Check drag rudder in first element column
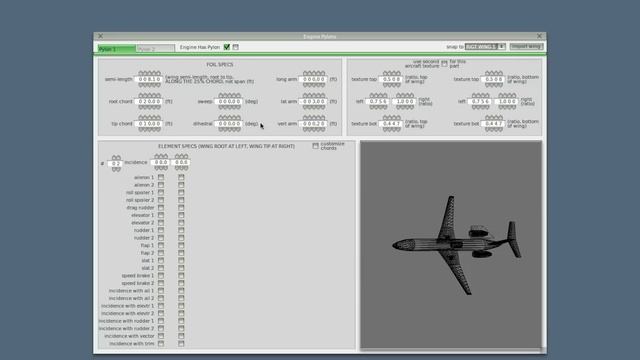The height and width of the screenshot is (360, 640). [x=161, y=207]
